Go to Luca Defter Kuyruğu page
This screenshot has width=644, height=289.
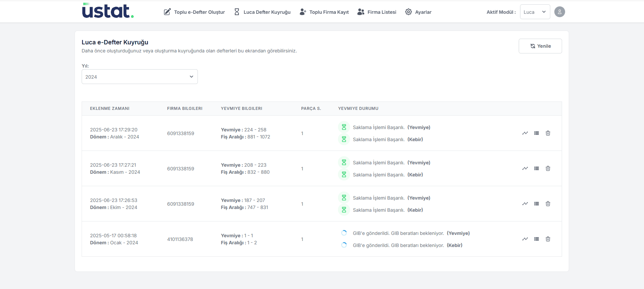(262, 12)
